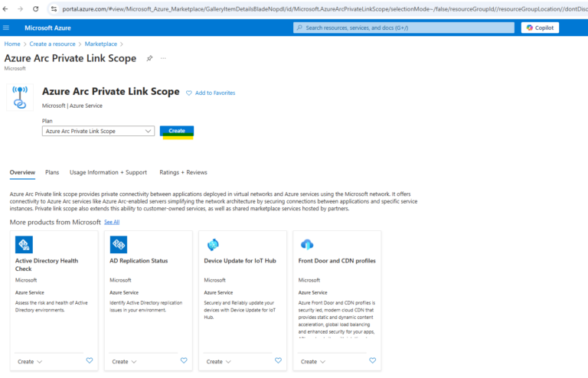This screenshot has height=378, width=588.
Task: Favorite the AD Replication Status card
Action: 183,360
